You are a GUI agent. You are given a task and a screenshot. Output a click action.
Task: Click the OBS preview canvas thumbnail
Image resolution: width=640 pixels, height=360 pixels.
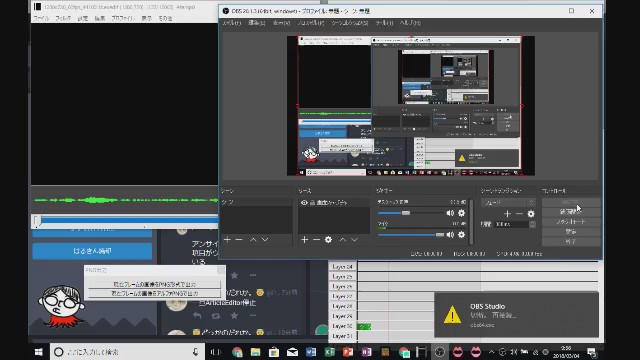click(x=411, y=106)
